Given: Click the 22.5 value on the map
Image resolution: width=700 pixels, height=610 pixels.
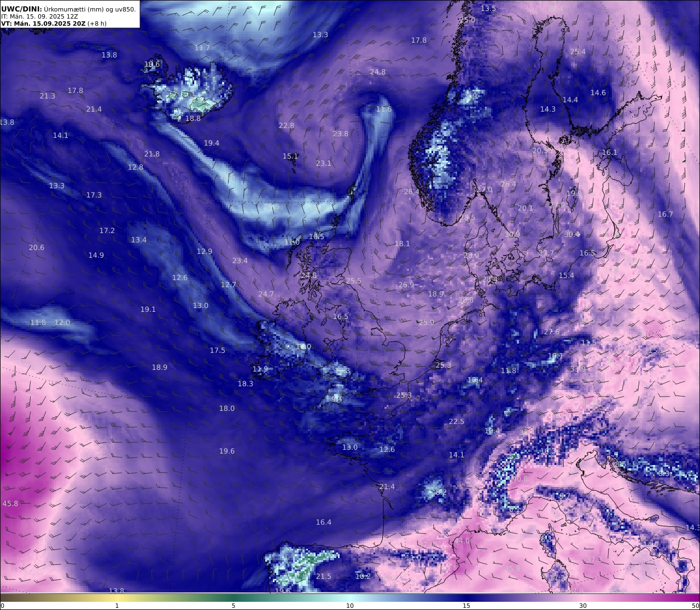Looking at the screenshot, I should [457, 422].
